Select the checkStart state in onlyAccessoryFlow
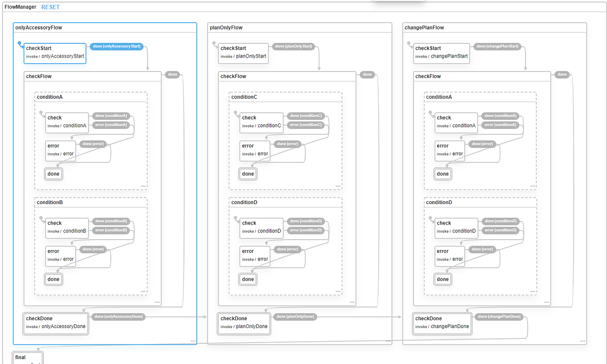The height and width of the screenshot is (364, 607). pos(55,53)
